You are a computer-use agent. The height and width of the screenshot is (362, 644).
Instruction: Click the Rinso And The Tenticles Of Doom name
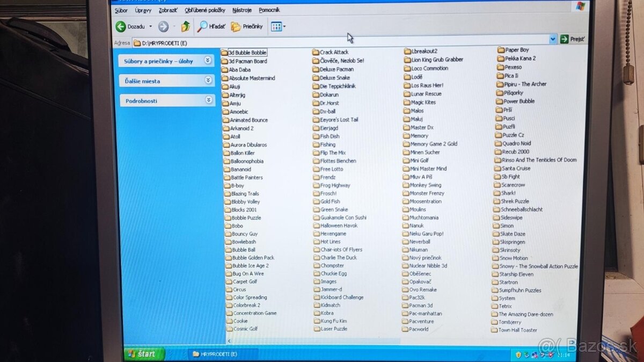tap(539, 160)
